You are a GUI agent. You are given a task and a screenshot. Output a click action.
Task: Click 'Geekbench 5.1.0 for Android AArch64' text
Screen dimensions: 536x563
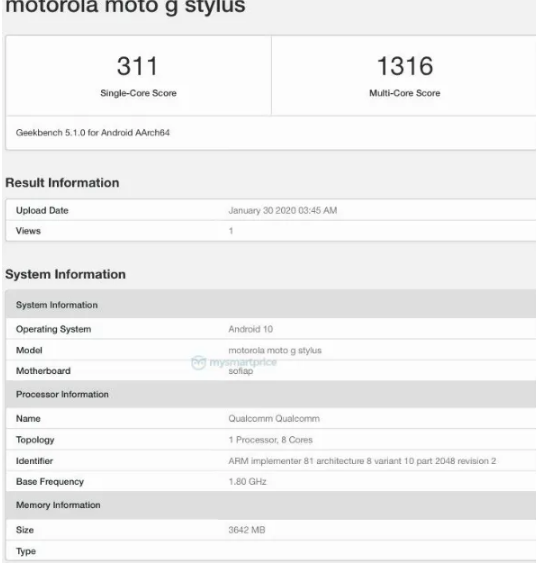point(93,132)
